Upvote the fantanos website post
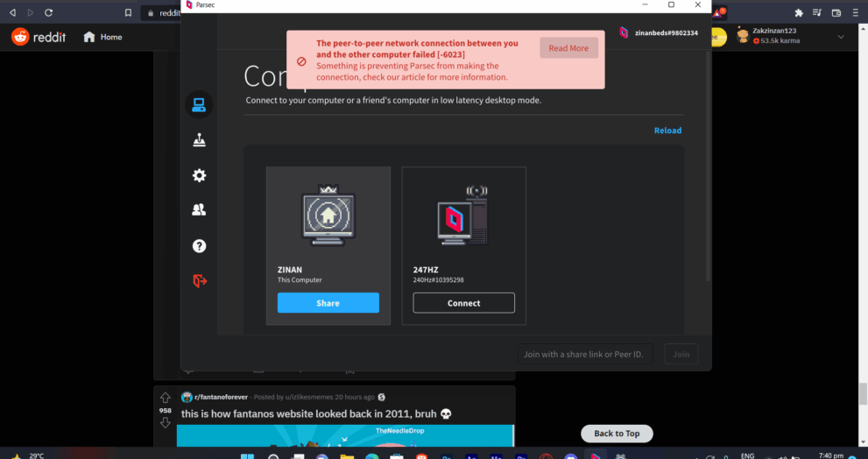This screenshot has width=868, height=459. pos(165,398)
